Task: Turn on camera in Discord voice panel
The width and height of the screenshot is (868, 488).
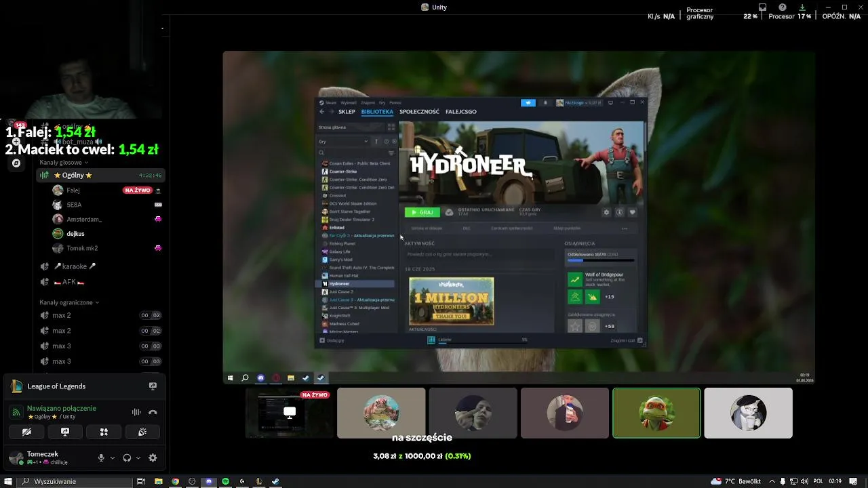Action: (x=26, y=432)
